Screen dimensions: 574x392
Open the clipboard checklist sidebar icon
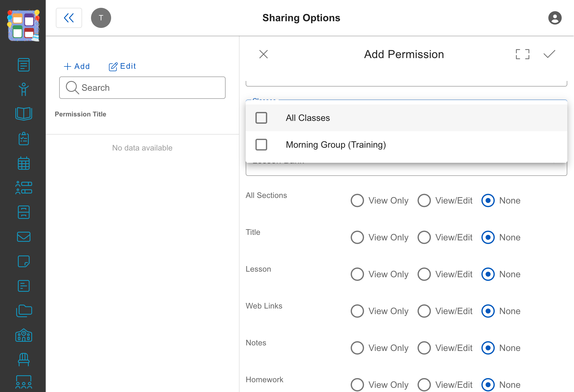[24, 138]
